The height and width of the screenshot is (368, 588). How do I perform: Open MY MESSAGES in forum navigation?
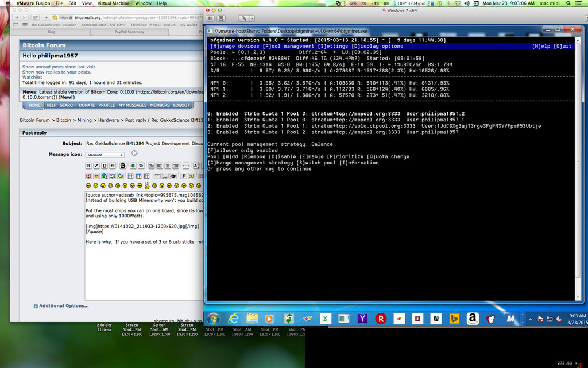click(133, 105)
